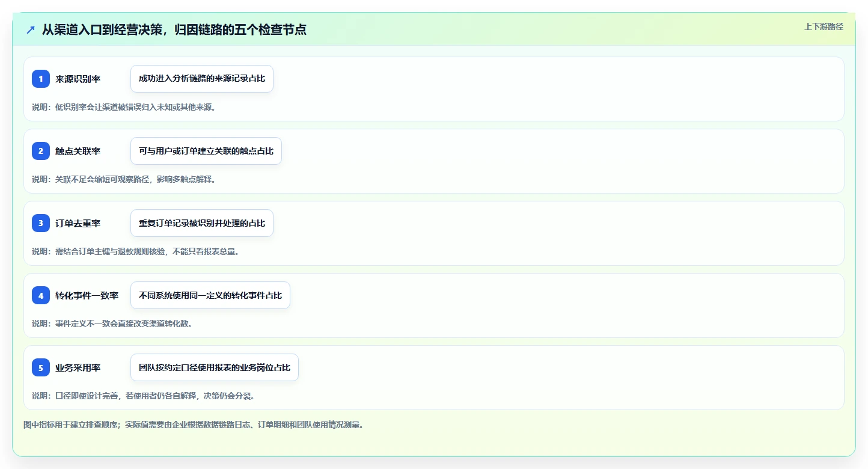Click the number 3 badge for 订单去重率
868x469 pixels.
41,223
